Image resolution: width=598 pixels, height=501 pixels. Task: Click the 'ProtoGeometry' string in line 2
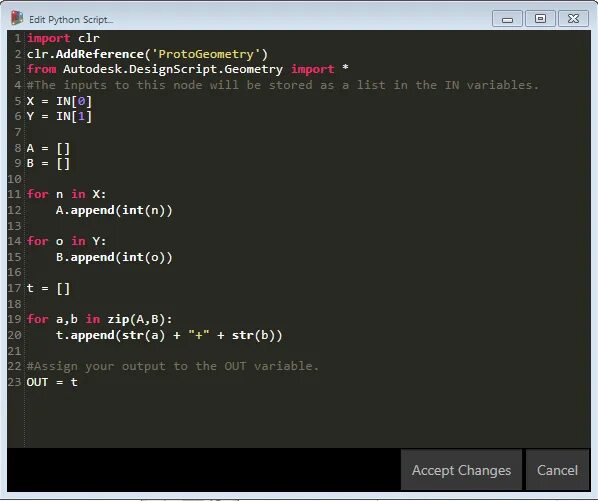(x=206, y=54)
